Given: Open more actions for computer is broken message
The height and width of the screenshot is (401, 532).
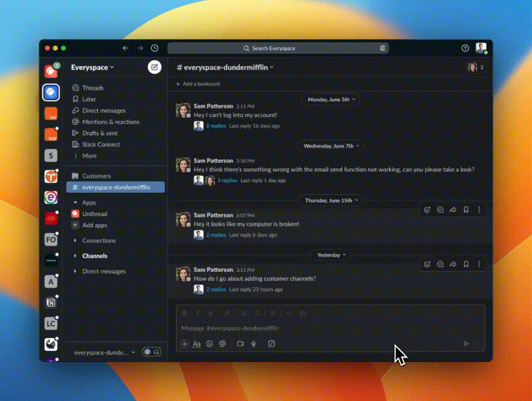Looking at the screenshot, I should point(479,210).
